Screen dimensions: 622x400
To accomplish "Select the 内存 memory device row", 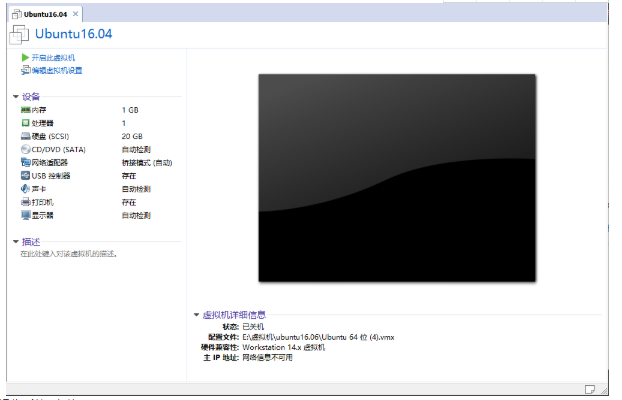I will click(x=97, y=110).
